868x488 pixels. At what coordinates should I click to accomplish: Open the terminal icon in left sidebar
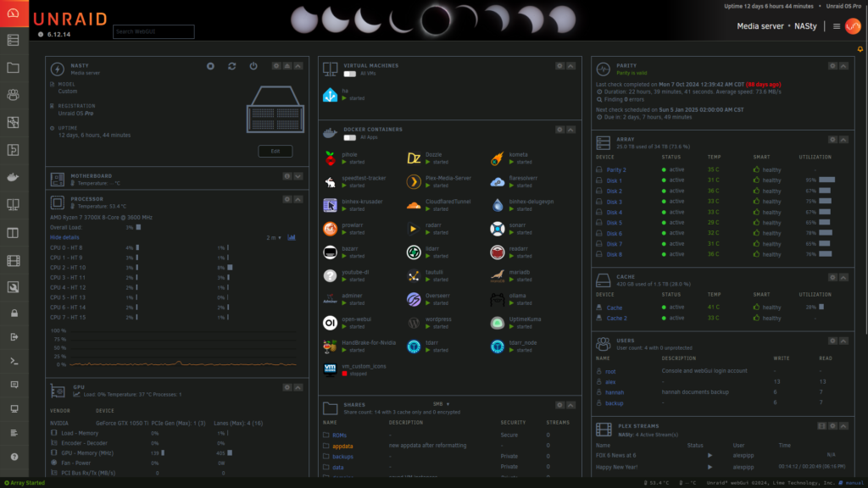[14, 361]
